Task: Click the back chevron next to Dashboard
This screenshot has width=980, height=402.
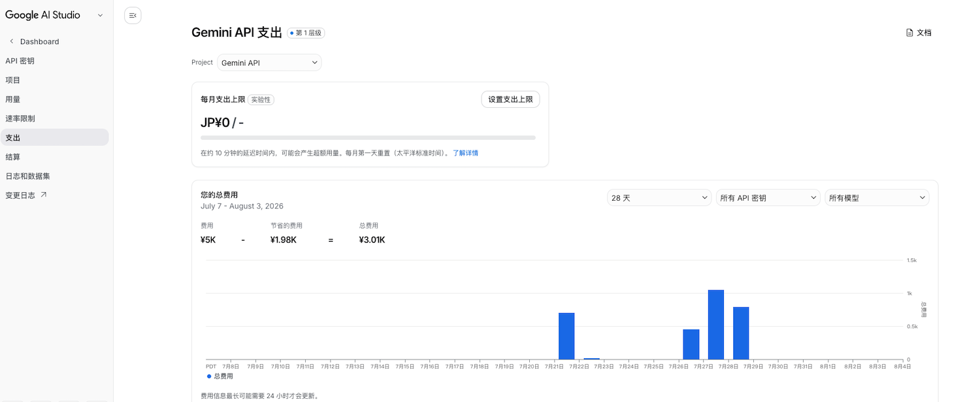Action: [x=11, y=41]
